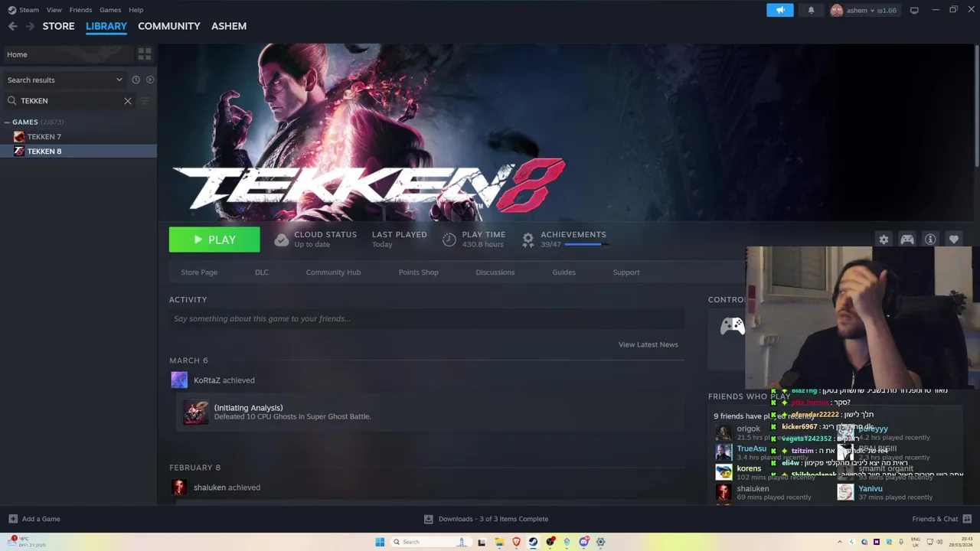Switch to the COMMUNITY tab
Image resolution: width=980 pixels, height=551 pixels.
click(x=168, y=26)
